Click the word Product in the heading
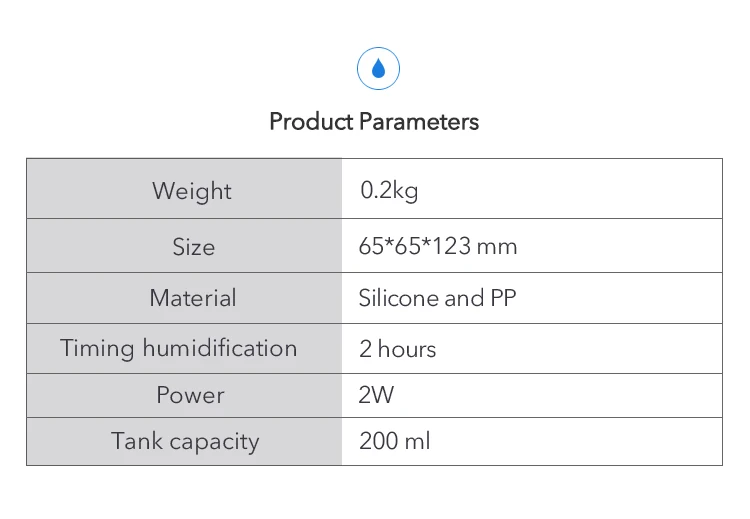Screen dimensions: 750x519 tap(311, 121)
